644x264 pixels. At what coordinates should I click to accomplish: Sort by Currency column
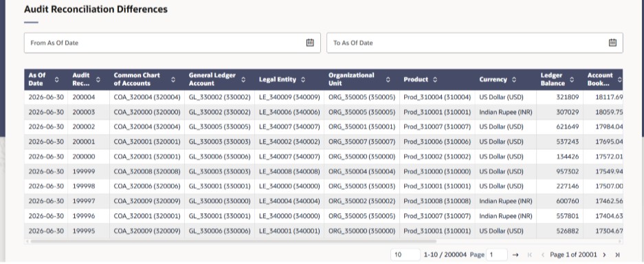pos(514,79)
